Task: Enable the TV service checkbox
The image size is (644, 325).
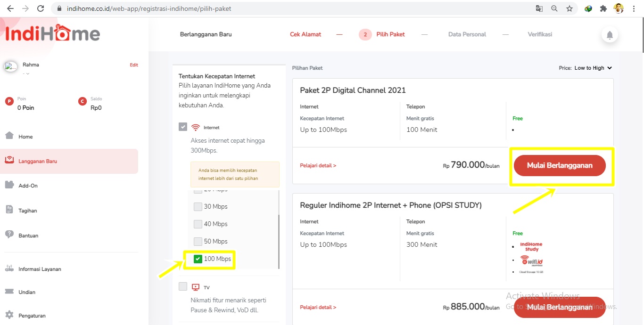Action: pyautogui.click(x=183, y=286)
